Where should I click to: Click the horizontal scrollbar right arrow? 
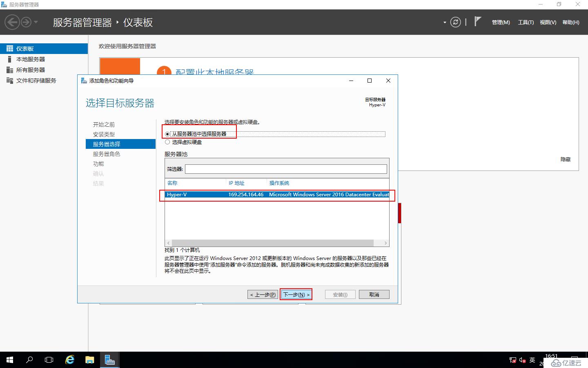[x=385, y=243]
